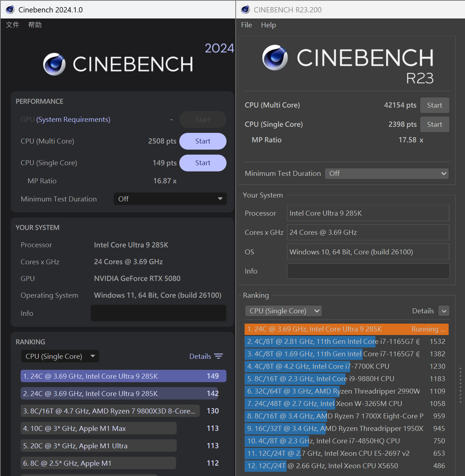465x476 pixels.
Task: Select the Xeon X5650 ranking row
Action: tap(347, 466)
